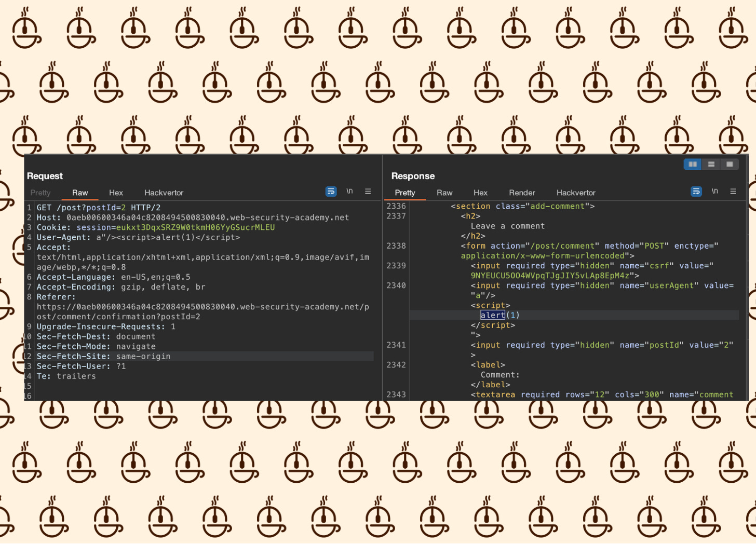Click the Referer header label

point(56,297)
